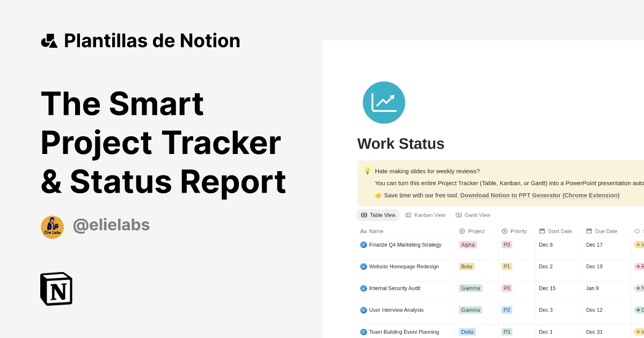Click the Table View grid icon
Screen dimensions: 644x338
point(364,215)
